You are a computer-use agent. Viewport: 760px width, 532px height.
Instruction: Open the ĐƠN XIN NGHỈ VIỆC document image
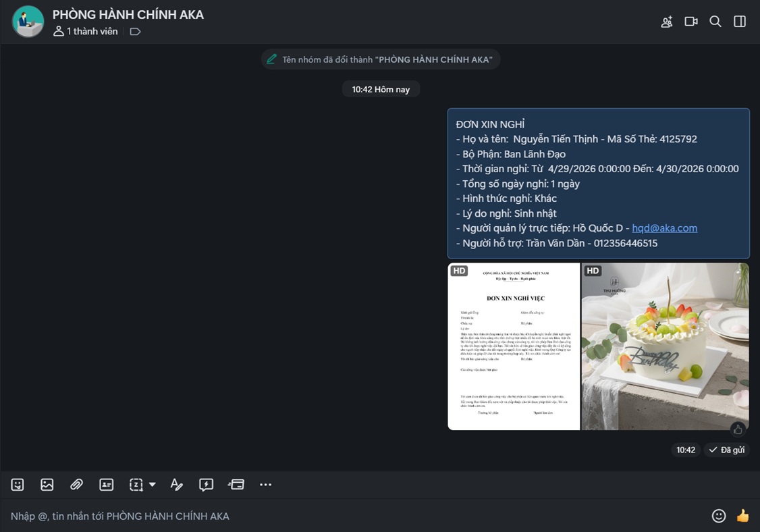(514, 346)
